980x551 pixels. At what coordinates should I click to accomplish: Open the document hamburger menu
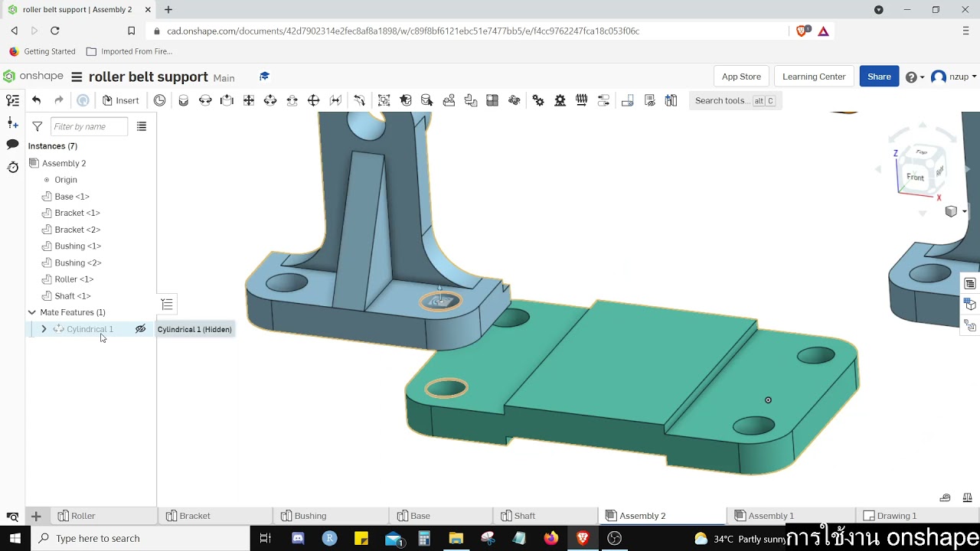[x=77, y=77]
